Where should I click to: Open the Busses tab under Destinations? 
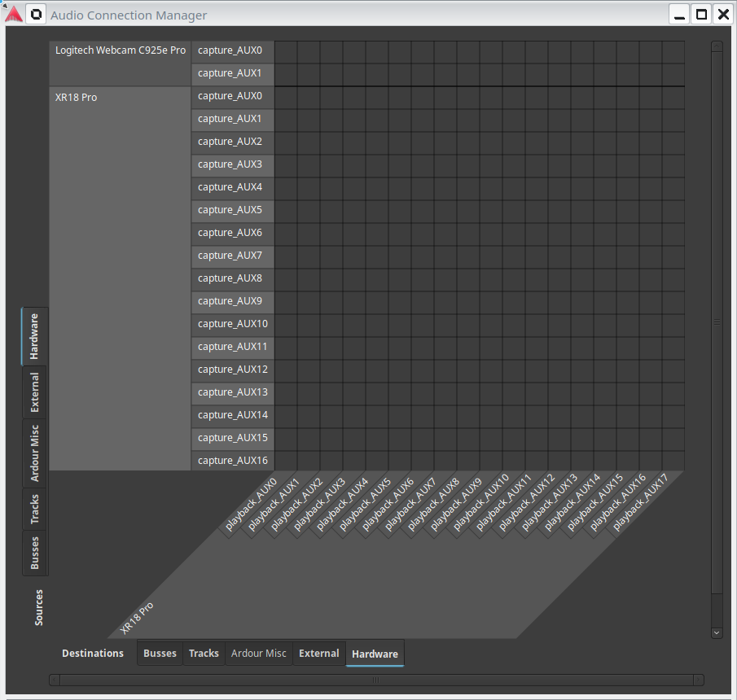(160, 654)
